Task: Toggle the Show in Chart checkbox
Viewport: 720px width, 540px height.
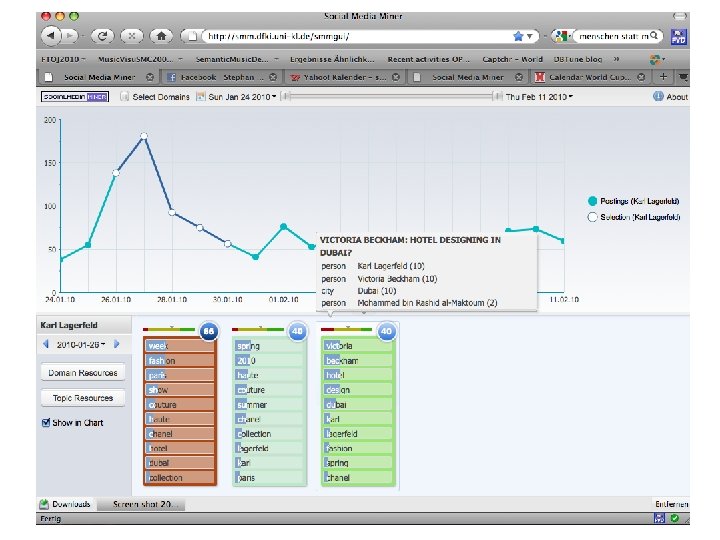Action: pyautogui.click(x=46, y=423)
